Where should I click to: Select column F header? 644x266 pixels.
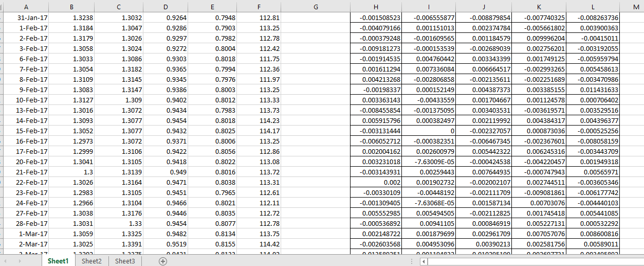(259, 6)
